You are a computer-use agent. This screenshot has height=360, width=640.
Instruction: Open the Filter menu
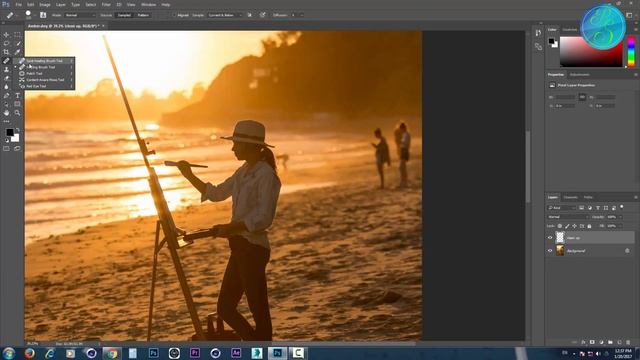click(106, 4)
